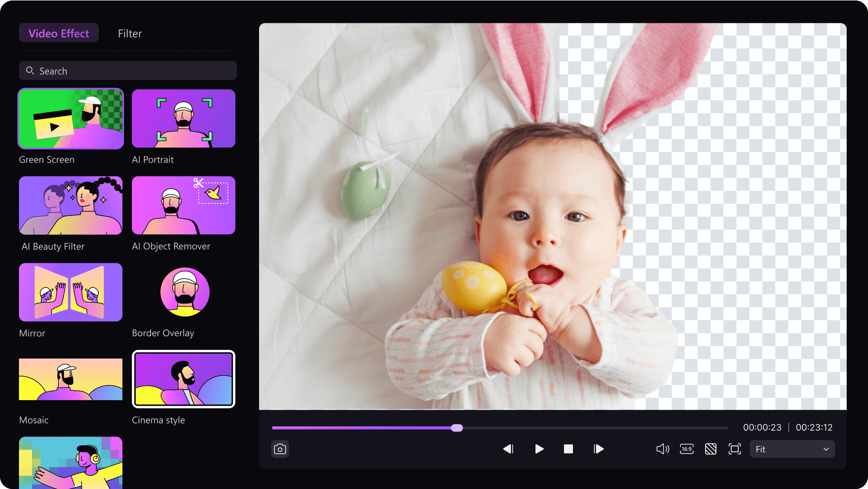Click the playback progress slider handle

(x=457, y=428)
